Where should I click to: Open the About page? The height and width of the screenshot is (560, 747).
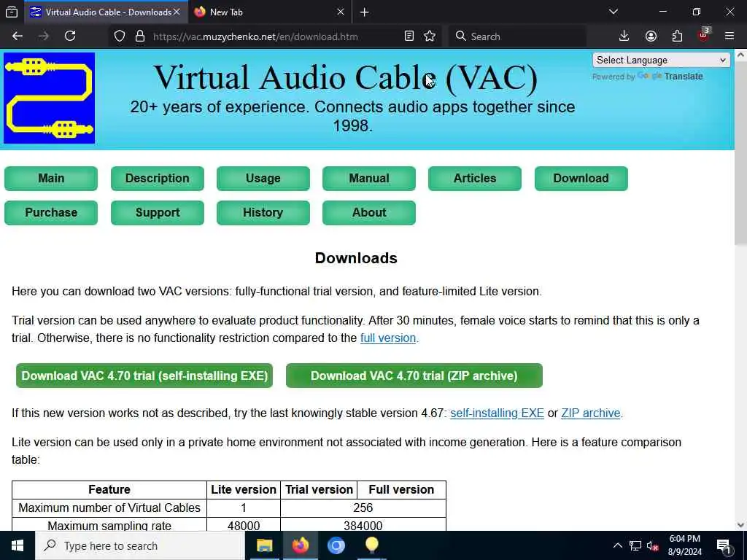tap(368, 213)
